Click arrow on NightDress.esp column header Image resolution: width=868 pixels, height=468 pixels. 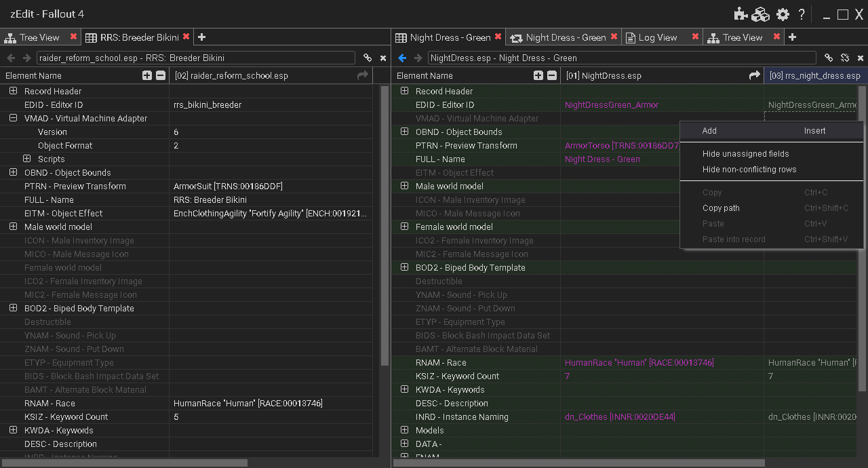pyautogui.click(x=754, y=76)
